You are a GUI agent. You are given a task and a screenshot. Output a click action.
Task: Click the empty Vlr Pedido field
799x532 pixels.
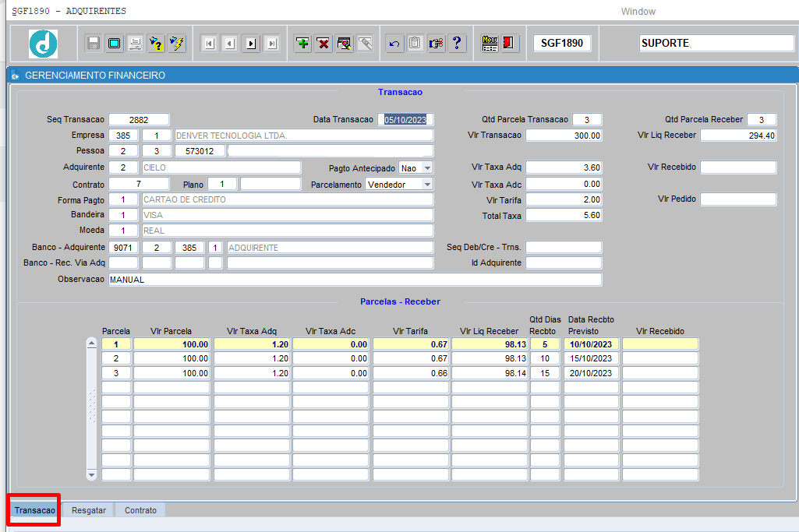point(738,199)
